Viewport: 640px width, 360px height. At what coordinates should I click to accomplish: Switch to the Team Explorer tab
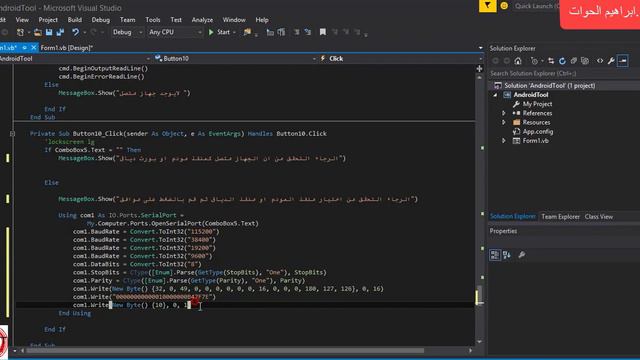click(x=560, y=217)
